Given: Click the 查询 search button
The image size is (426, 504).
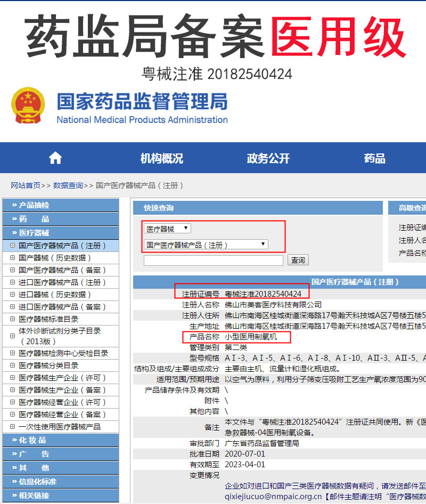Looking at the screenshot, I should [x=298, y=259].
